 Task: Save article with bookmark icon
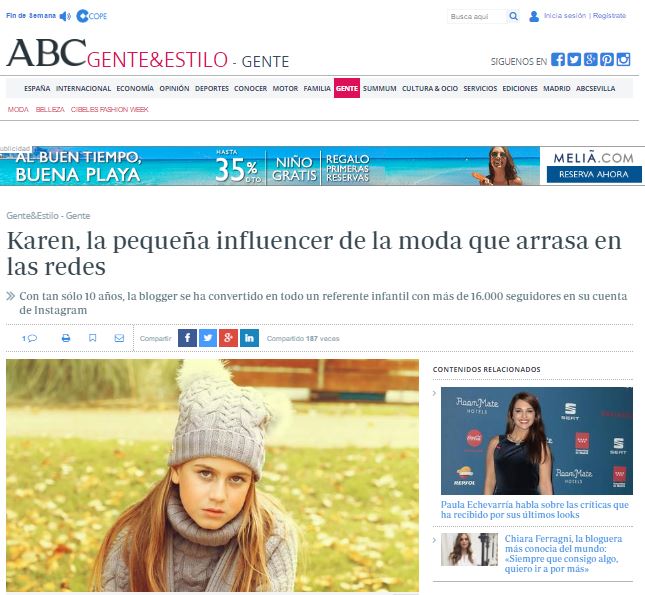pos(93,338)
